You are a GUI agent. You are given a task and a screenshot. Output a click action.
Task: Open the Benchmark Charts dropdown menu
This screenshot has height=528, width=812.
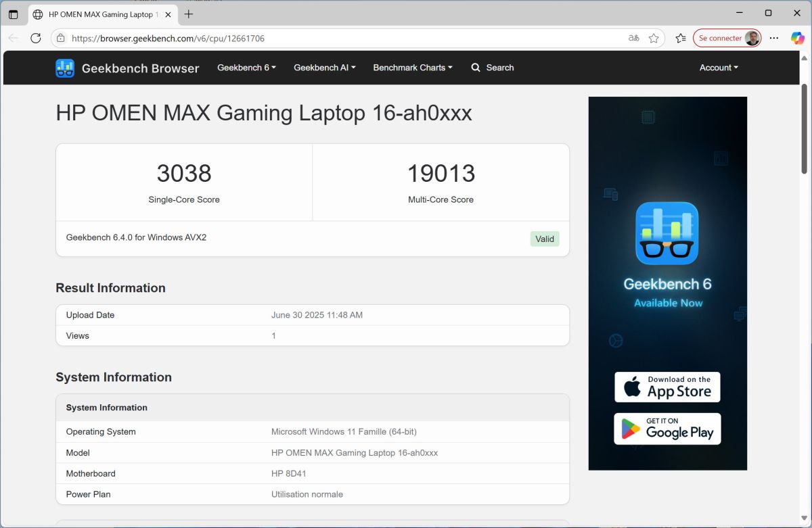coord(413,68)
